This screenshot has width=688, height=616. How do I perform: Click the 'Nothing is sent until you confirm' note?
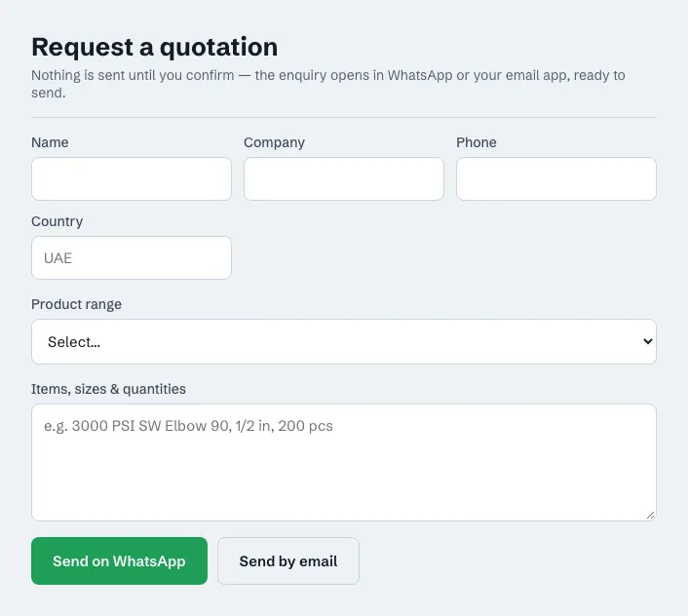click(328, 84)
